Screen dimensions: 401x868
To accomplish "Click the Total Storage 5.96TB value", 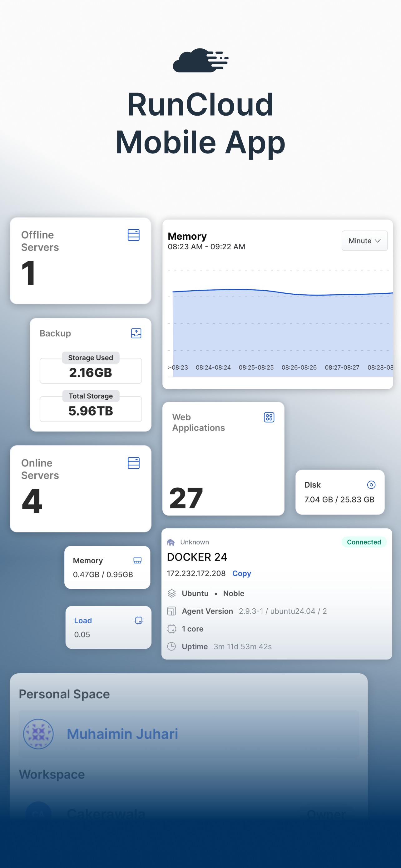I will (91, 411).
